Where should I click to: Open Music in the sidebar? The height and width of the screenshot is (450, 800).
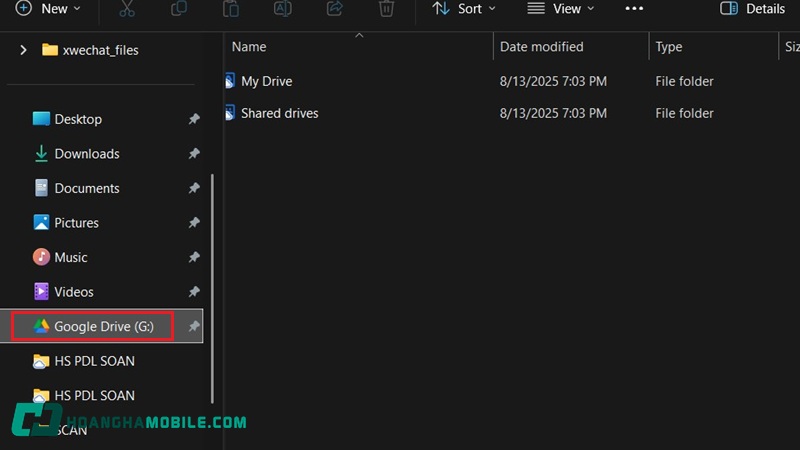point(71,257)
